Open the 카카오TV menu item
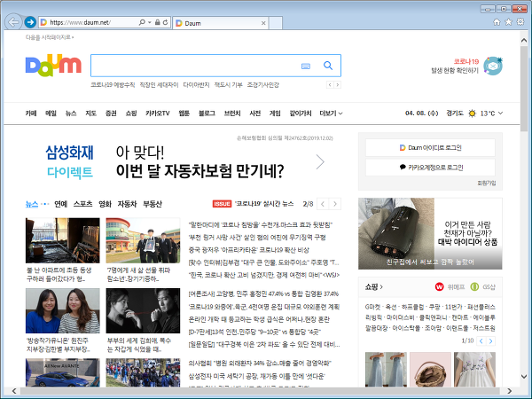532x399 pixels. [x=158, y=113]
